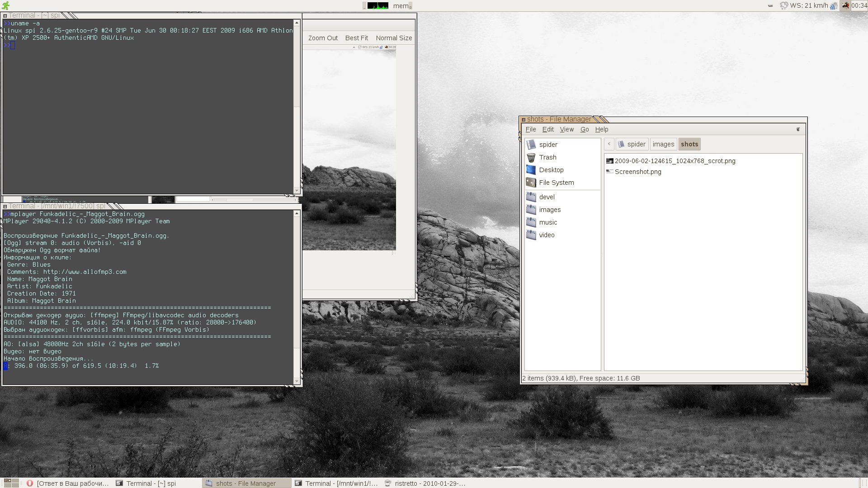The width and height of the screenshot is (868, 488).
Task: Click the image preview in ristretto
Action: coord(349,147)
